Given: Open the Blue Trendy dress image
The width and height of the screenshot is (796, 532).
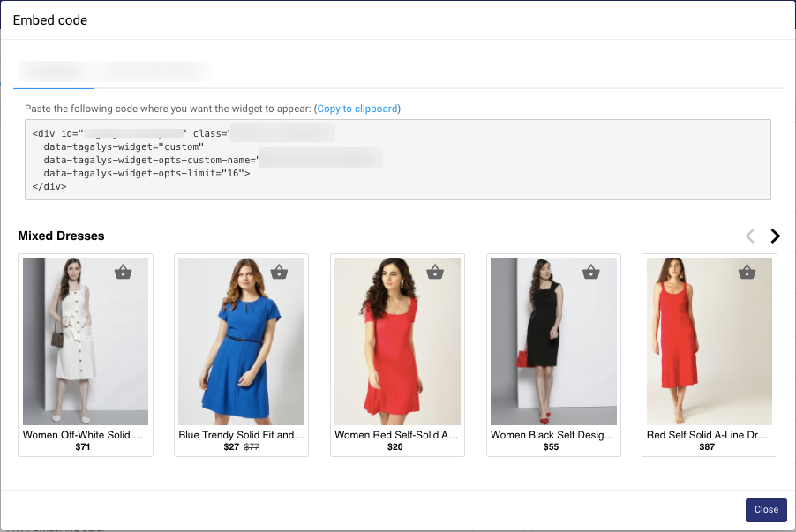Looking at the screenshot, I should (x=241, y=341).
